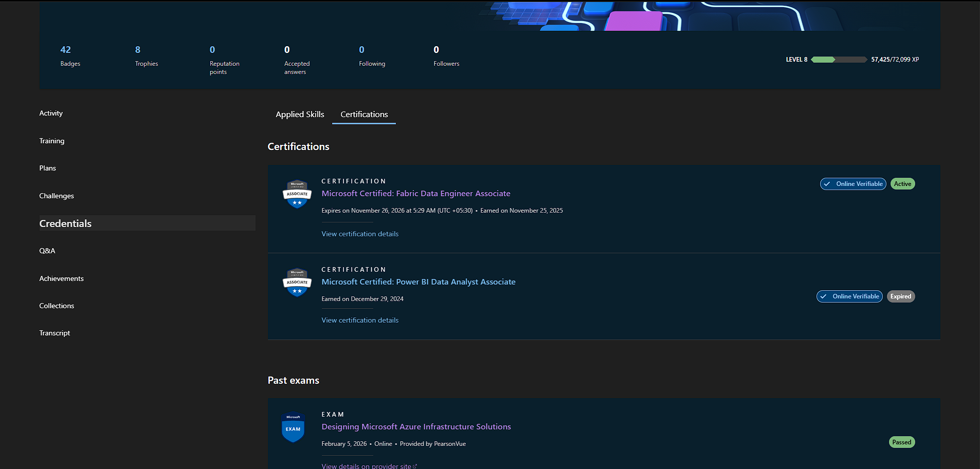This screenshot has height=469, width=980.
Task: Go to Plans in the sidebar
Action: click(47, 168)
